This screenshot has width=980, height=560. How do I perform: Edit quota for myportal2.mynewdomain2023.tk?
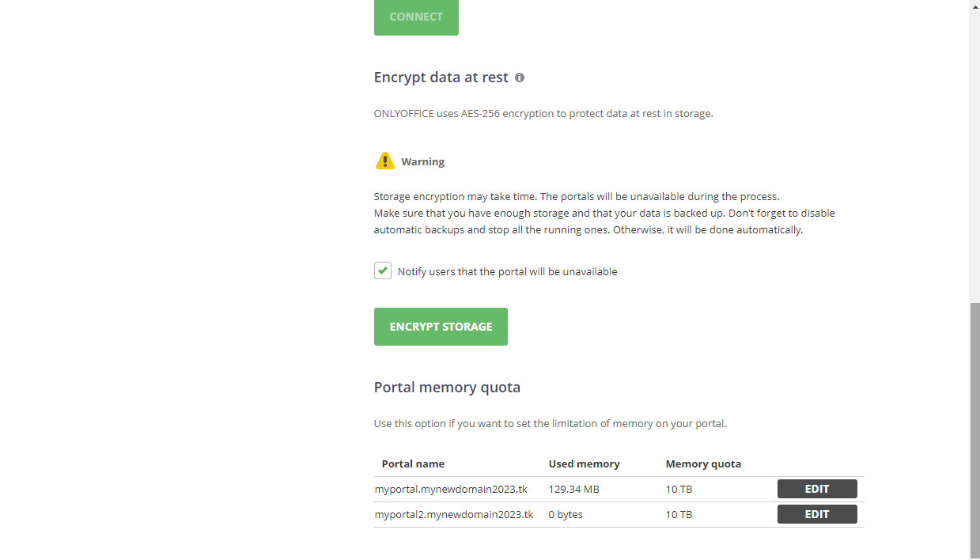(816, 514)
